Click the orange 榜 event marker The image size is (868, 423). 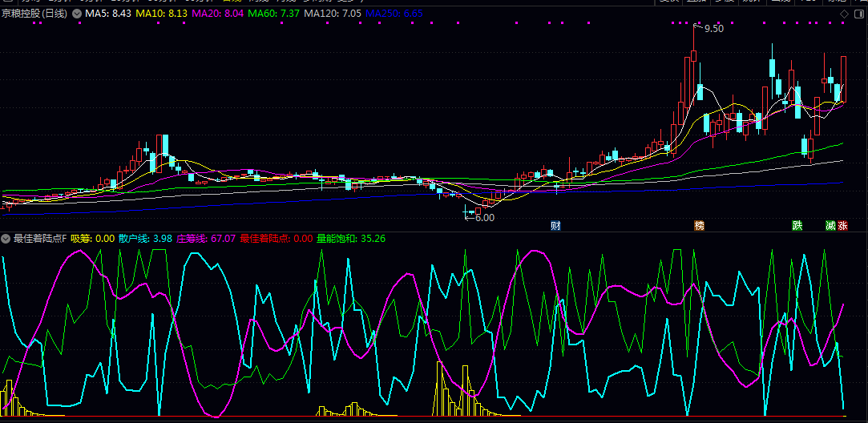(700, 225)
